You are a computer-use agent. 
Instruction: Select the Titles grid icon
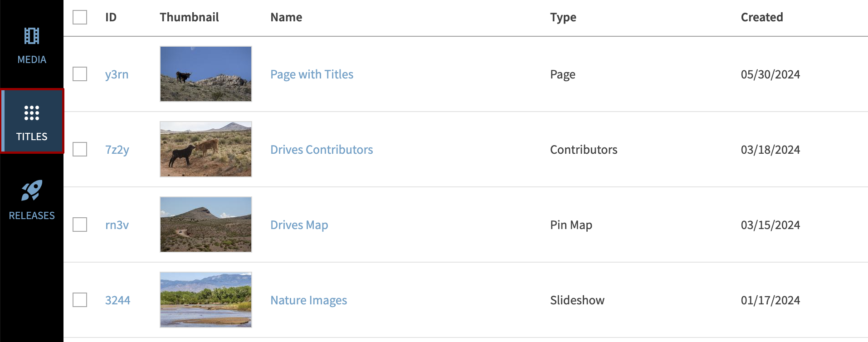click(x=32, y=113)
